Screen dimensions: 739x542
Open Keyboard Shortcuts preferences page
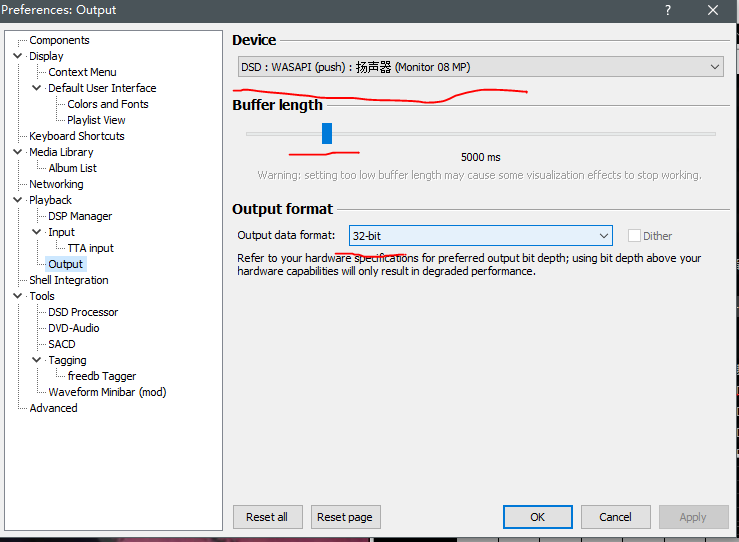pyautogui.click(x=76, y=136)
